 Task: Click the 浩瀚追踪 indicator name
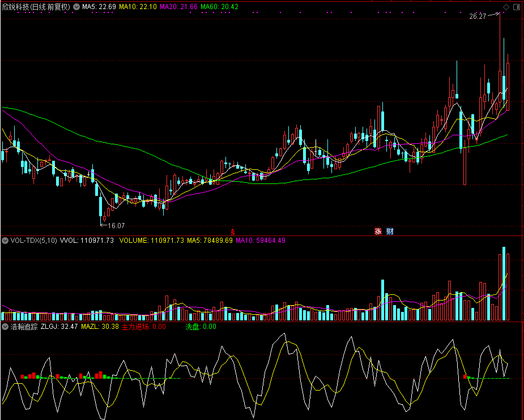24,327
